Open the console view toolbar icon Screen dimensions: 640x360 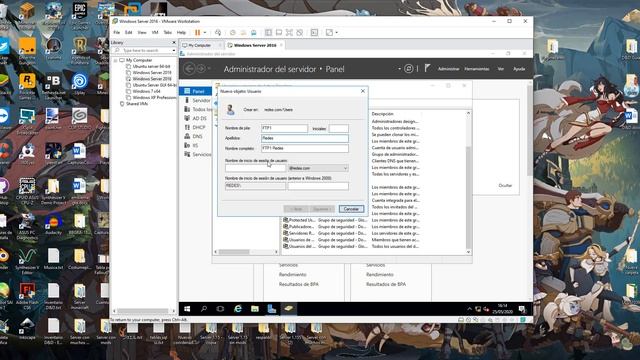[x=314, y=32]
